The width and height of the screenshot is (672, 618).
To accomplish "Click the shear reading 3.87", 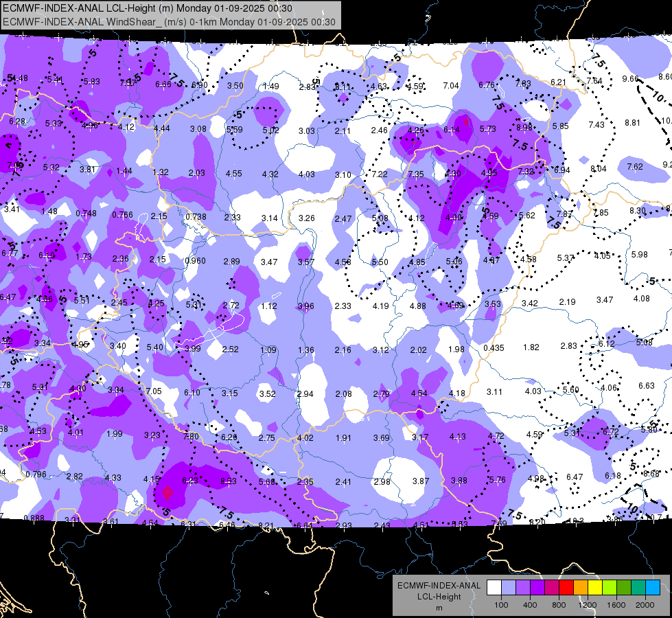I will 420,481.
